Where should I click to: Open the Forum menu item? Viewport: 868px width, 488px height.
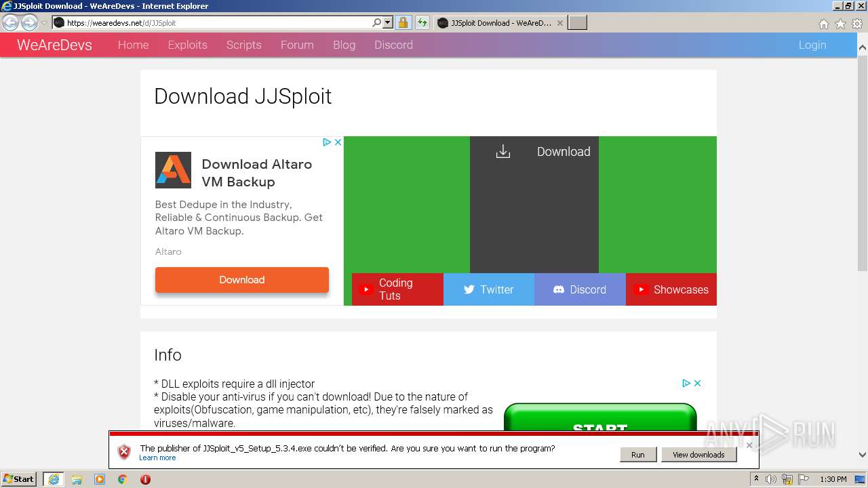pyautogui.click(x=297, y=45)
